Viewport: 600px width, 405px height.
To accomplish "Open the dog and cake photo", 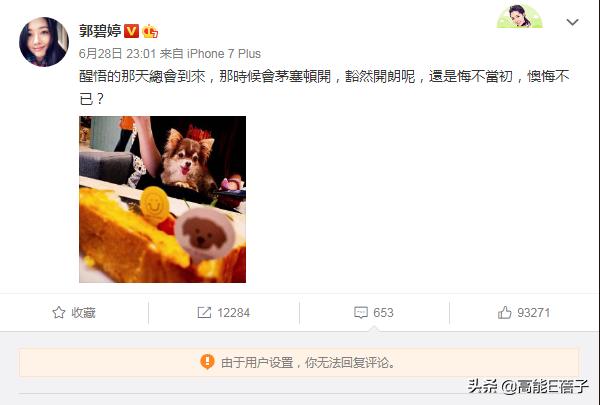I will click(163, 199).
